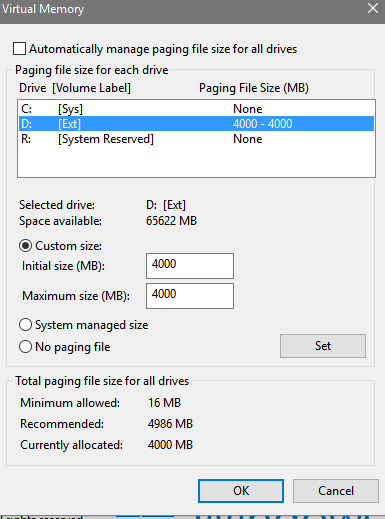Choose the No paging file option
Viewport: 385px width, 519px height.
[25, 347]
